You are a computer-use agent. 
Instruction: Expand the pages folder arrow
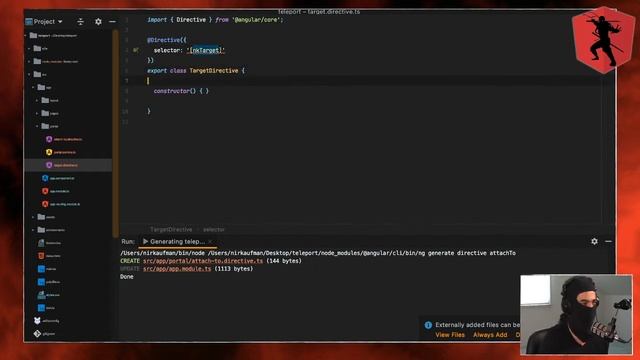point(37,113)
